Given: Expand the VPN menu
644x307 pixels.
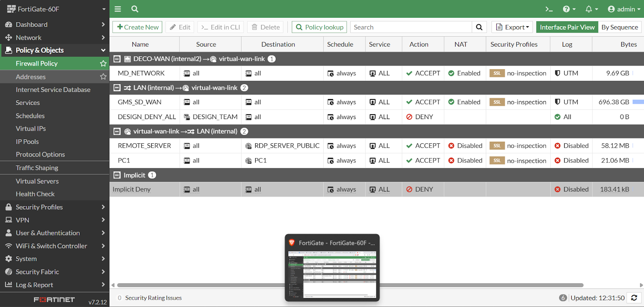Looking at the screenshot, I should click(55, 220).
